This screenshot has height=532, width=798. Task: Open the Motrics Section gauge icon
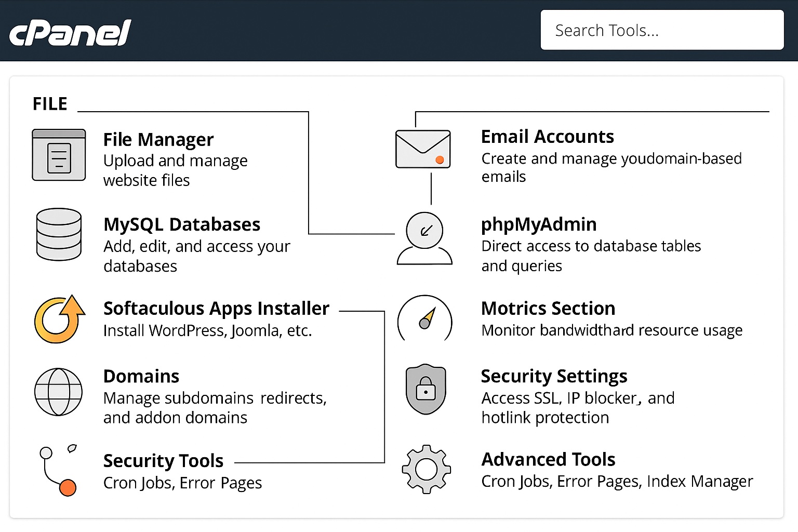click(x=424, y=318)
